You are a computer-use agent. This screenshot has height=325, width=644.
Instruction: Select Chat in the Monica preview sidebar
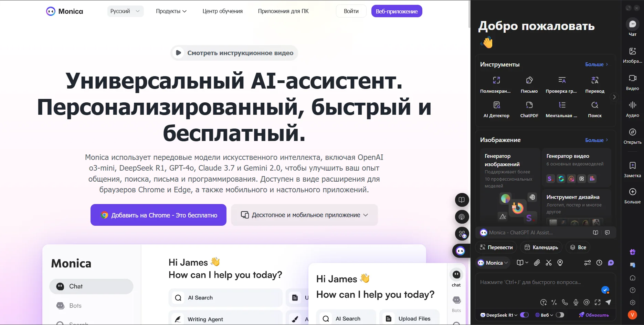click(91, 286)
